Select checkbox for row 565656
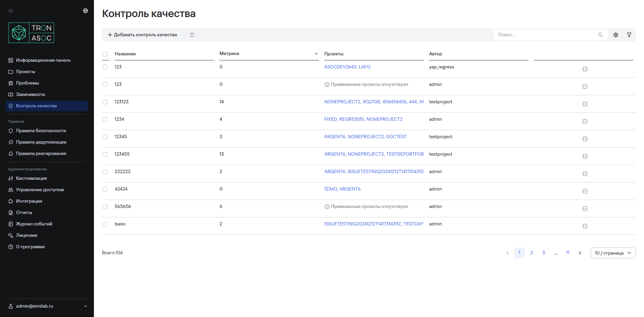This screenshot has width=644, height=317. pos(105,207)
